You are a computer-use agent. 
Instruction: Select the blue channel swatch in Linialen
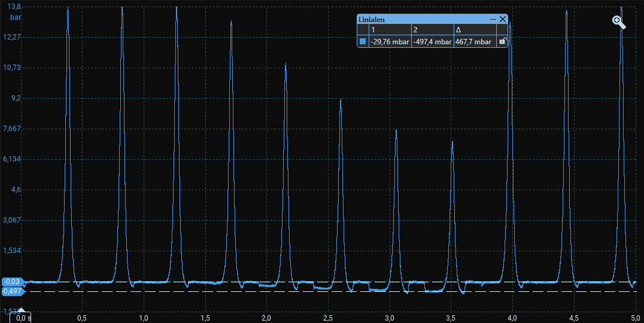point(363,41)
